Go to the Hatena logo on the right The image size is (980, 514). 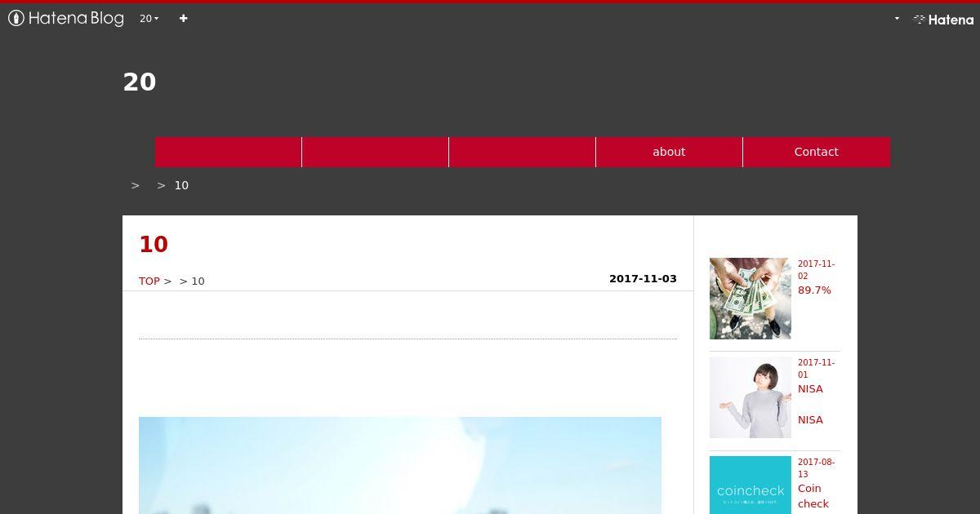[x=943, y=19]
